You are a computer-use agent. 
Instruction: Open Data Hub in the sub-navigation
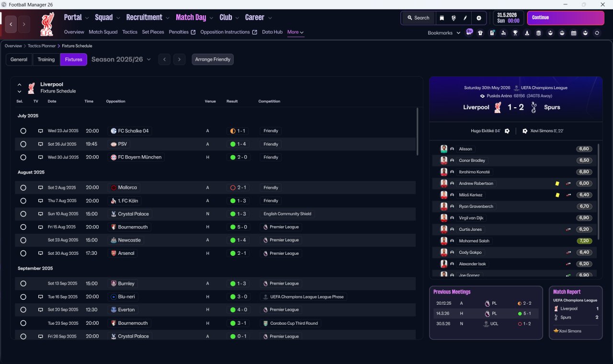pyautogui.click(x=272, y=32)
